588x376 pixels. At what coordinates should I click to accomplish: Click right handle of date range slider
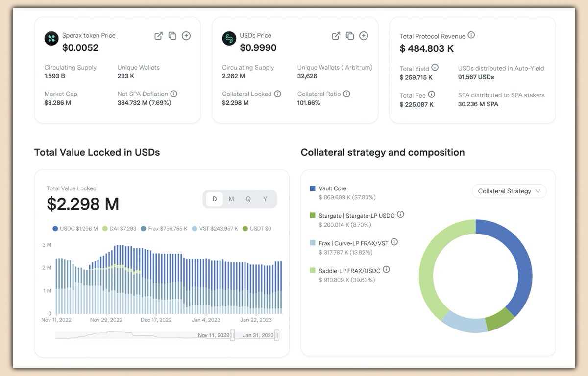pos(277,335)
